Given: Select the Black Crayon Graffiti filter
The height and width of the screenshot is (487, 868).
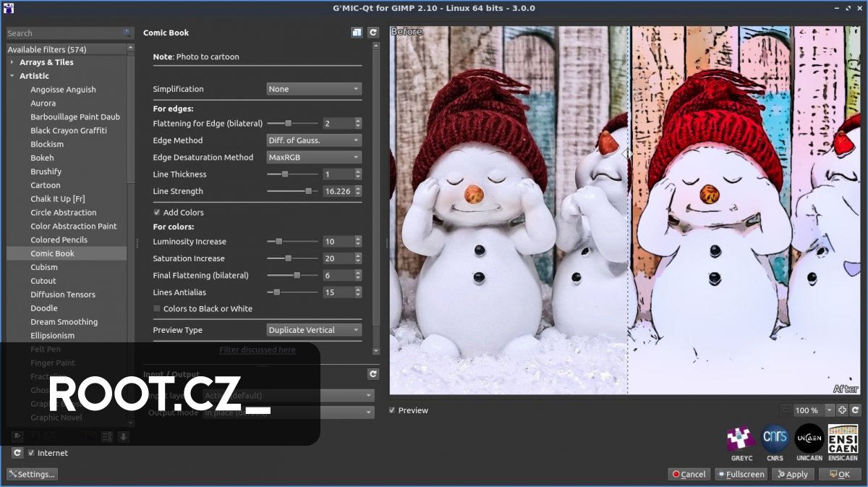Looking at the screenshot, I should pos(69,131).
